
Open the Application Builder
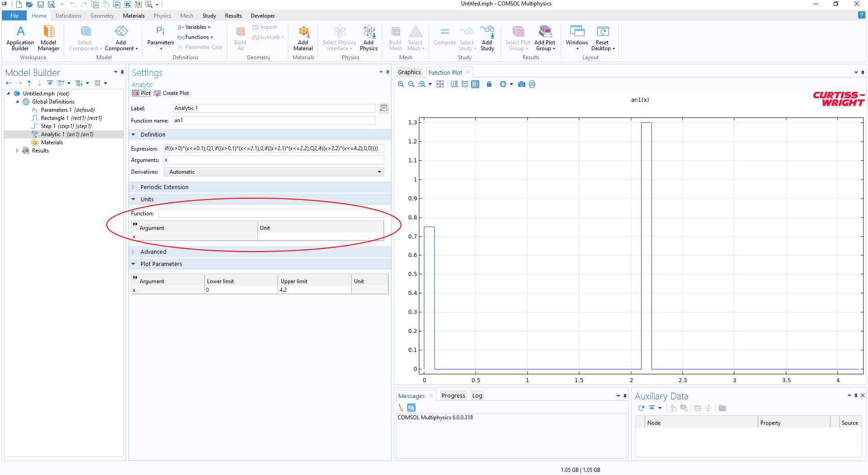click(x=20, y=38)
